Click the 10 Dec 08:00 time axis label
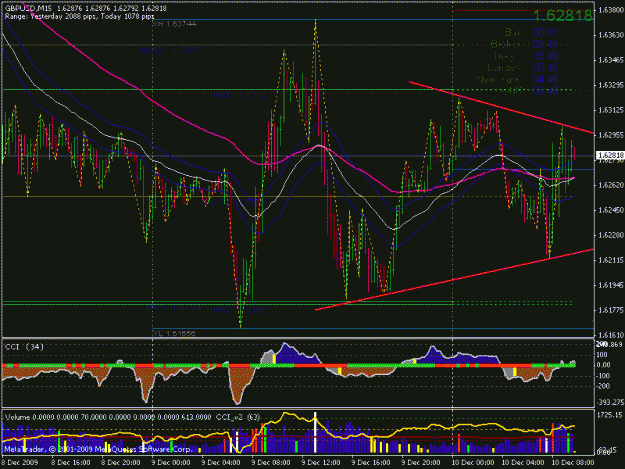The height and width of the screenshot is (469, 625). 572,463
